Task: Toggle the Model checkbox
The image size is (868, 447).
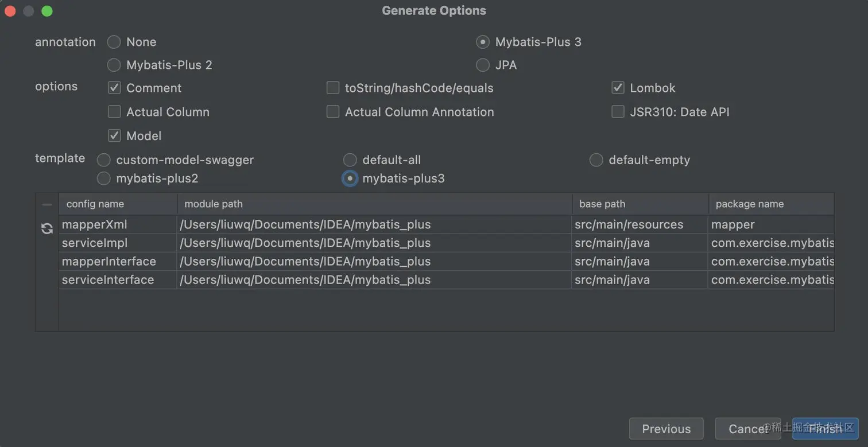Action: 114,136
